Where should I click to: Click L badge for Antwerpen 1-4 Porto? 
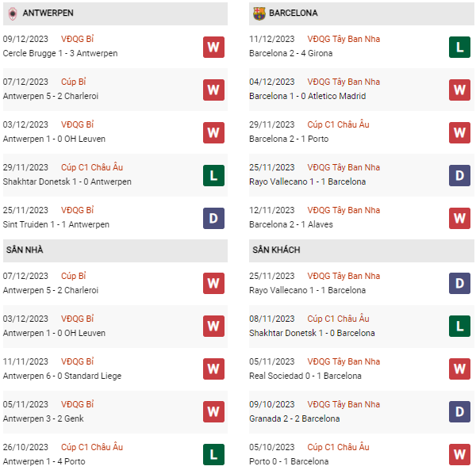(213, 455)
